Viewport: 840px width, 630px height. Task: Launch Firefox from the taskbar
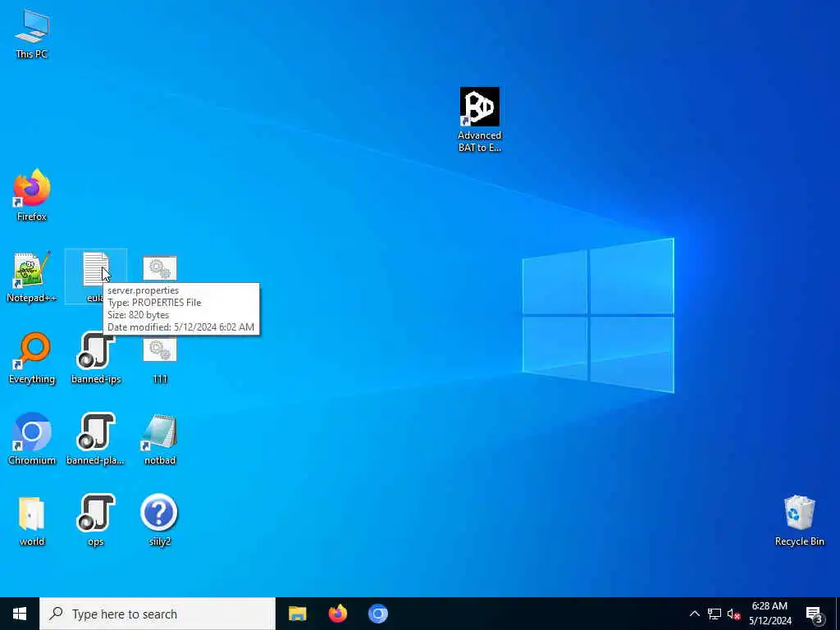coord(337,614)
